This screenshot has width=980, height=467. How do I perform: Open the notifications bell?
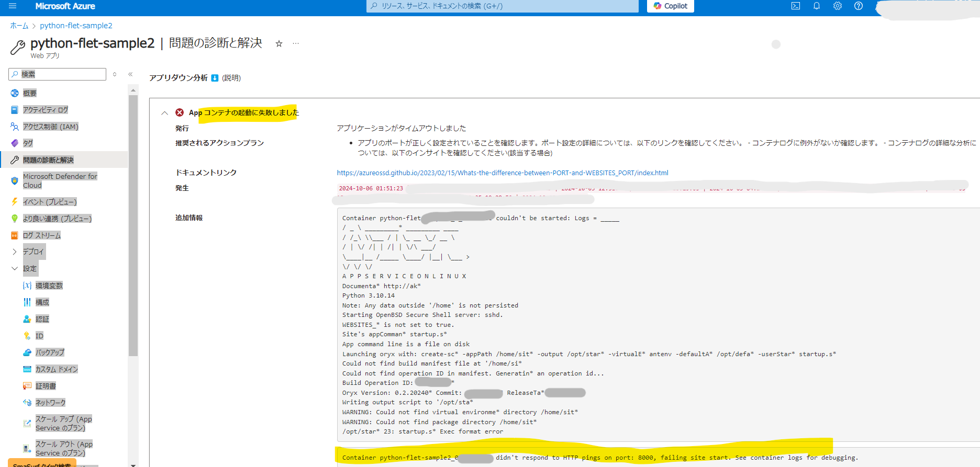(817, 6)
